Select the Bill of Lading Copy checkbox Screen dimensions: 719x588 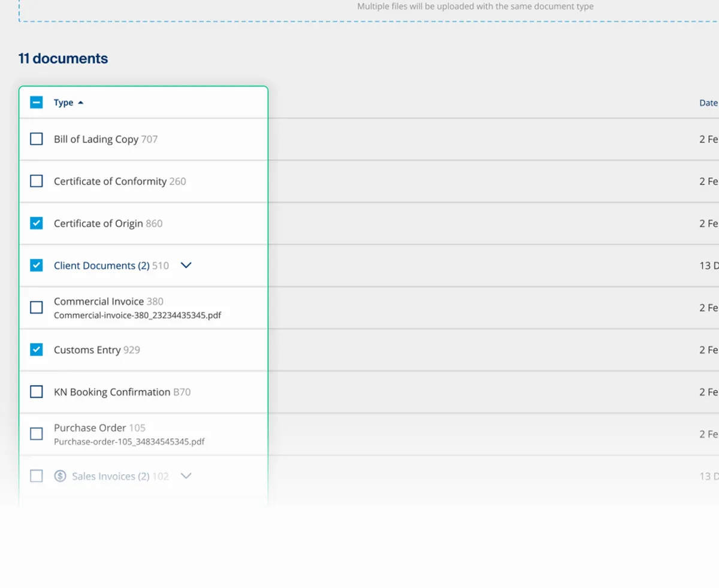(36, 138)
